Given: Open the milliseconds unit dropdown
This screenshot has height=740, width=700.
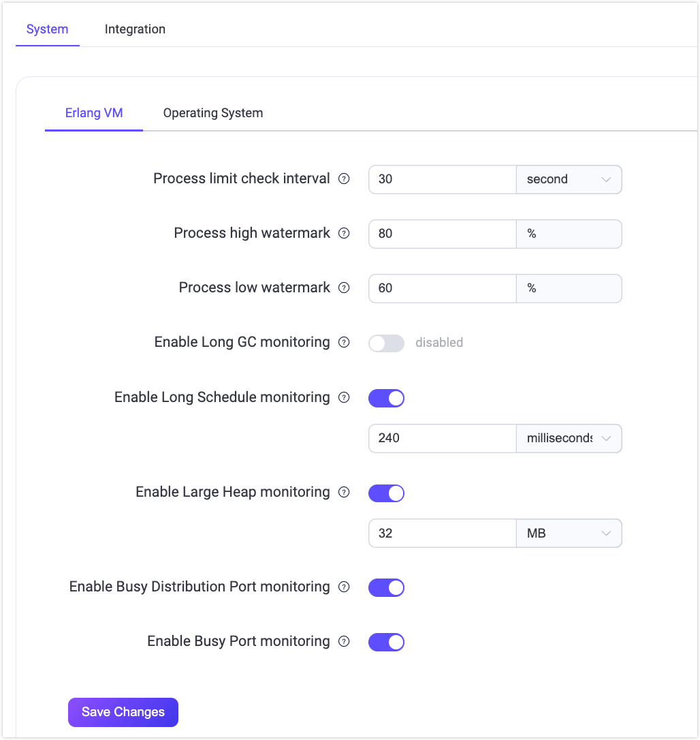Looking at the screenshot, I should click(569, 438).
